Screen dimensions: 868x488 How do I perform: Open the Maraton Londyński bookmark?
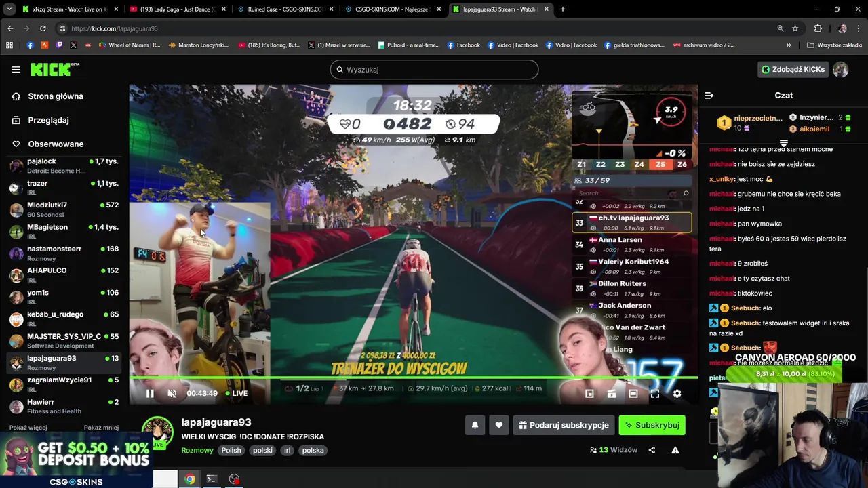[198, 45]
